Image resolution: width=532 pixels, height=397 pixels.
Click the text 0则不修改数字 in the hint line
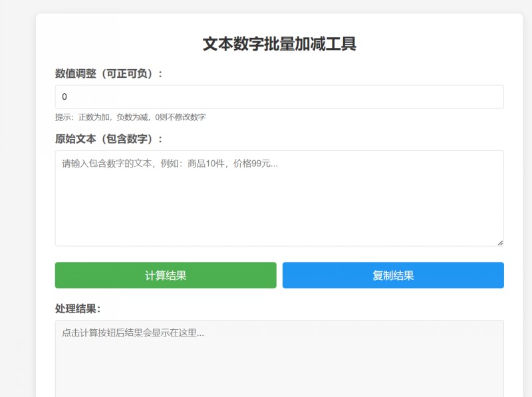pos(180,117)
